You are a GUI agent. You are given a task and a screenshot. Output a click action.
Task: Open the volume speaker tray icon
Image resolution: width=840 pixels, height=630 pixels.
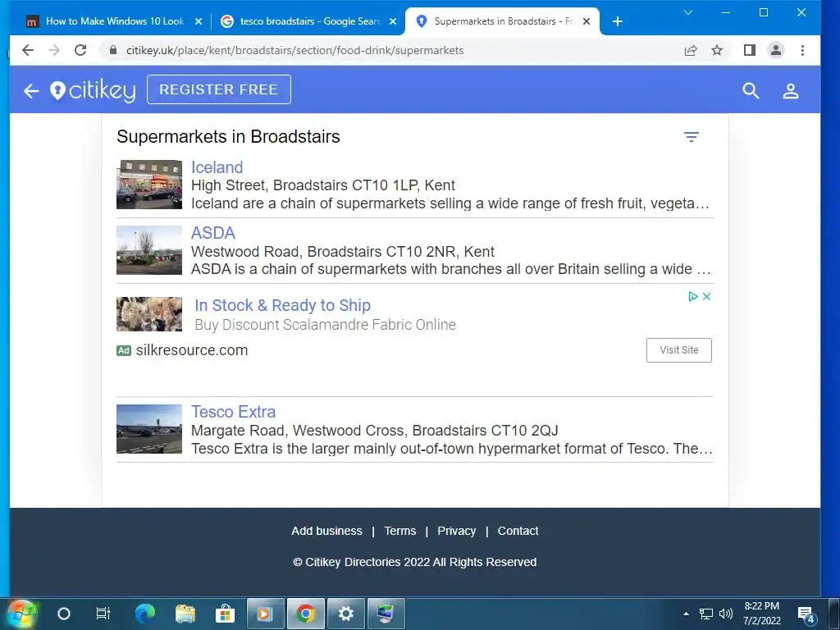point(726,614)
